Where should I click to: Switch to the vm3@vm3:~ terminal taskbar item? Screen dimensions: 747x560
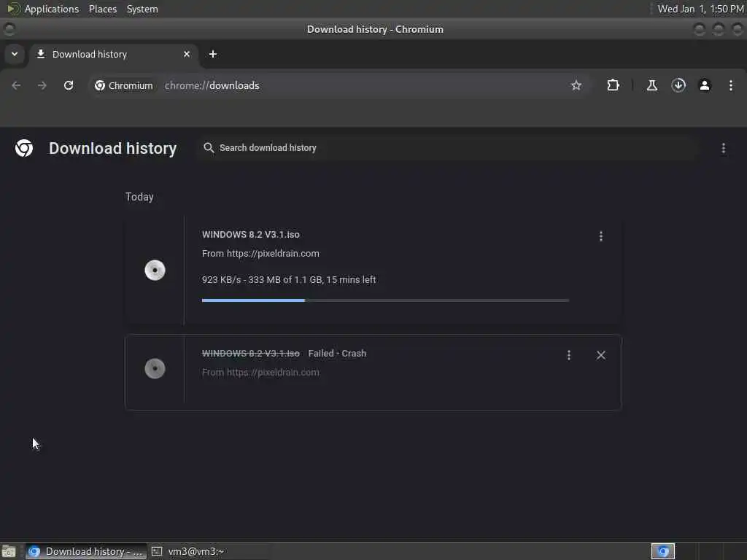[x=209, y=551]
